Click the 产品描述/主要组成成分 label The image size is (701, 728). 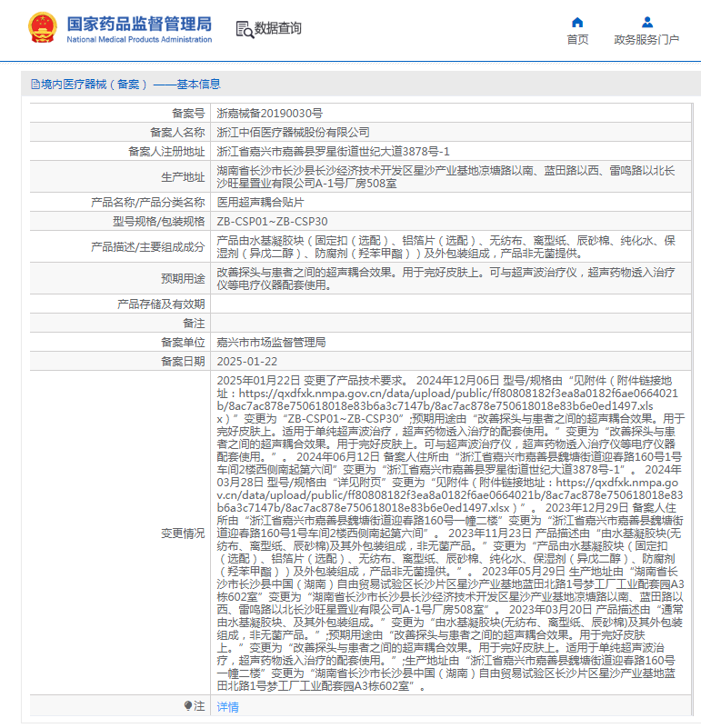pyautogui.click(x=147, y=247)
